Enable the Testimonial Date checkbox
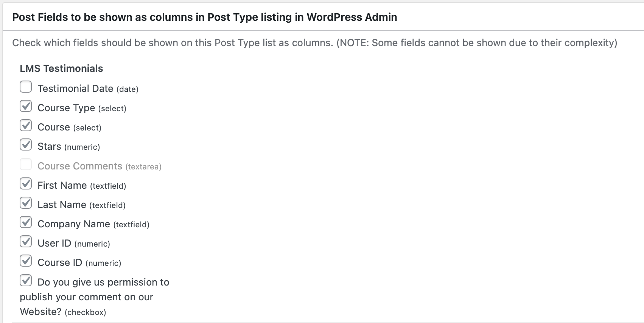The image size is (644, 323). 26,87
